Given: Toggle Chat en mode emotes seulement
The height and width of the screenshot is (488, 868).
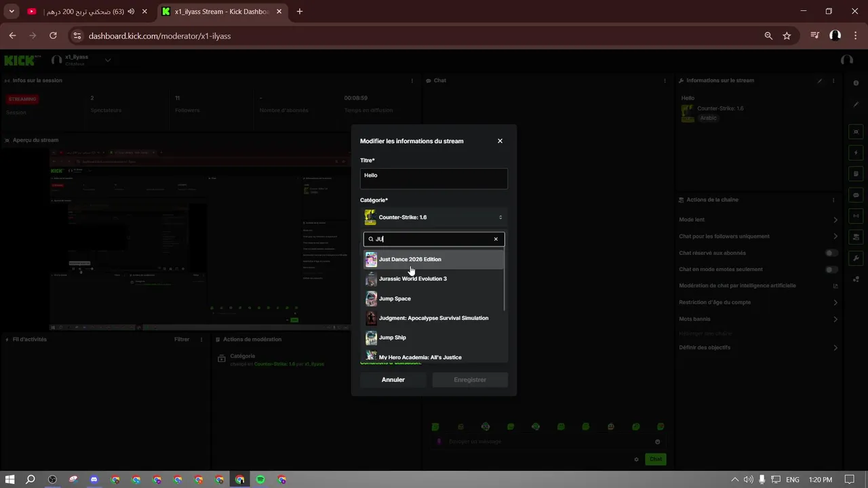Looking at the screenshot, I should coord(831,269).
